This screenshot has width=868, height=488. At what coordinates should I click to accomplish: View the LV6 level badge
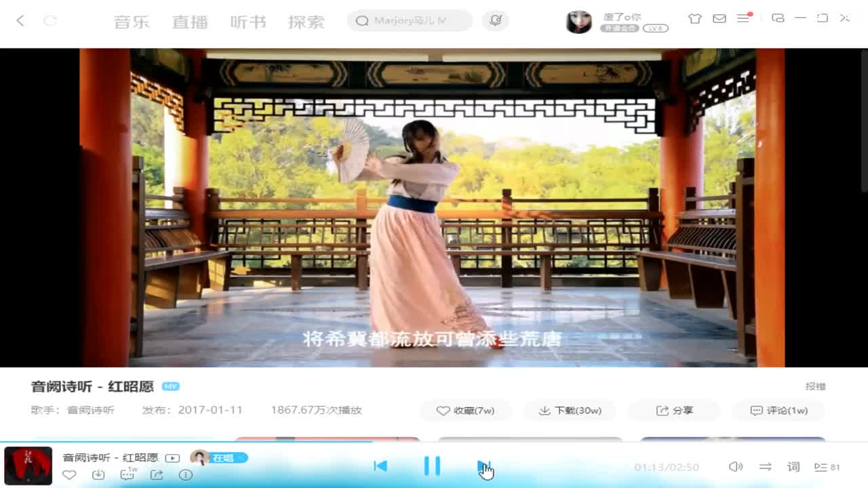(x=655, y=28)
